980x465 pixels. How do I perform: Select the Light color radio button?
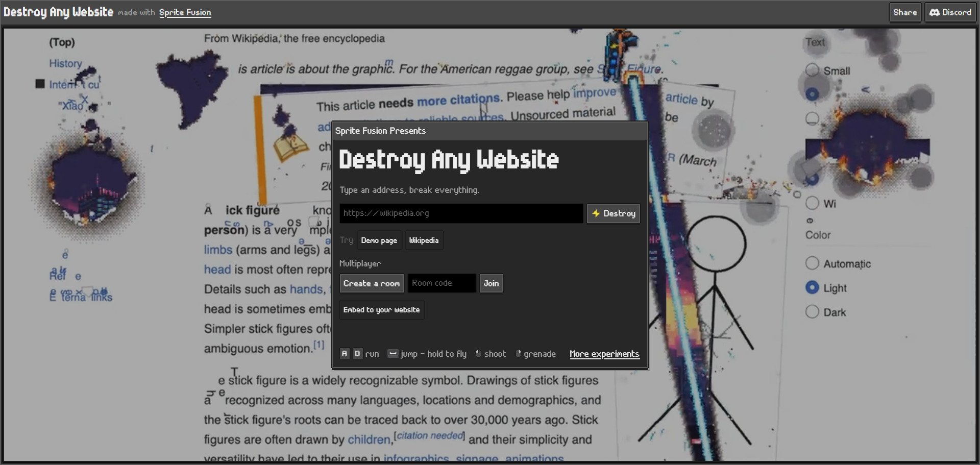pos(812,288)
